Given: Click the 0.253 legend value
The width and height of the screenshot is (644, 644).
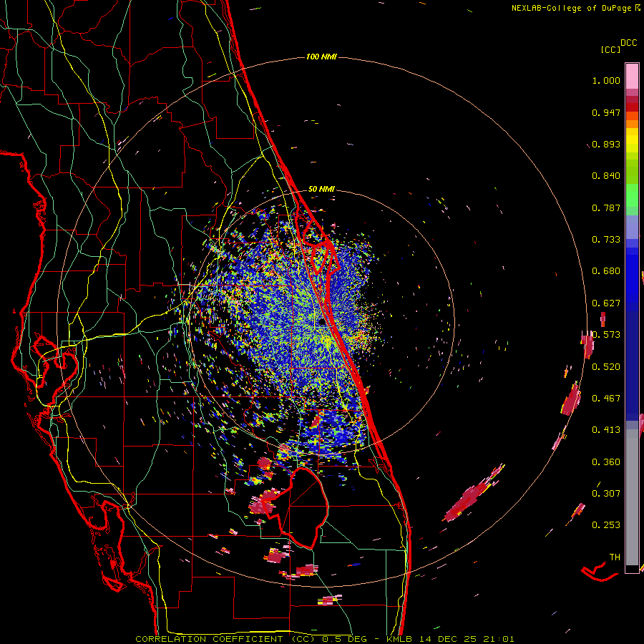Looking at the screenshot, I should tap(606, 525).
